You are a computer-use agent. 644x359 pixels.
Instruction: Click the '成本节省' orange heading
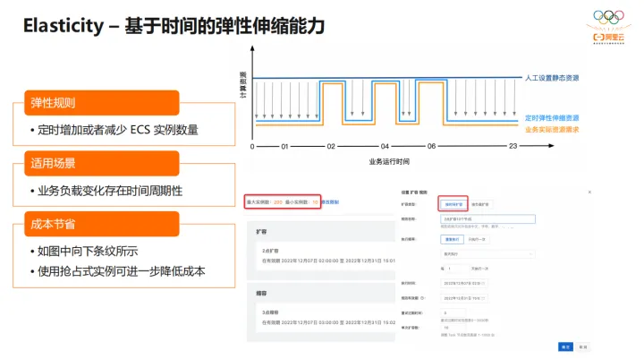pyautogui.click(x=102, y=224)
